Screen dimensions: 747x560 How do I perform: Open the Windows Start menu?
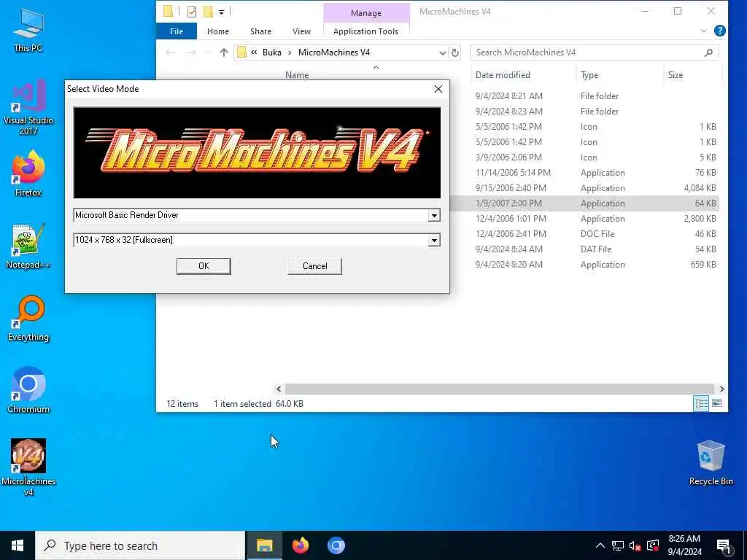[18, 545]
